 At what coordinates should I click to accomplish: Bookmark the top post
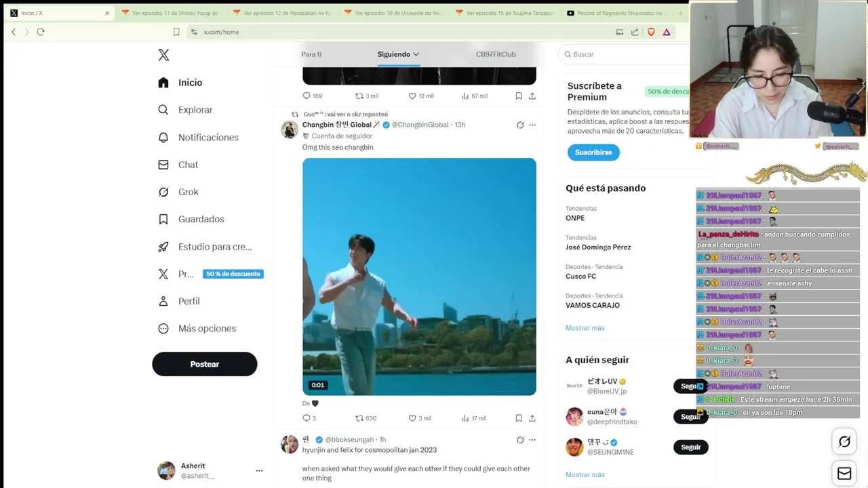click(x=518, y=96)
